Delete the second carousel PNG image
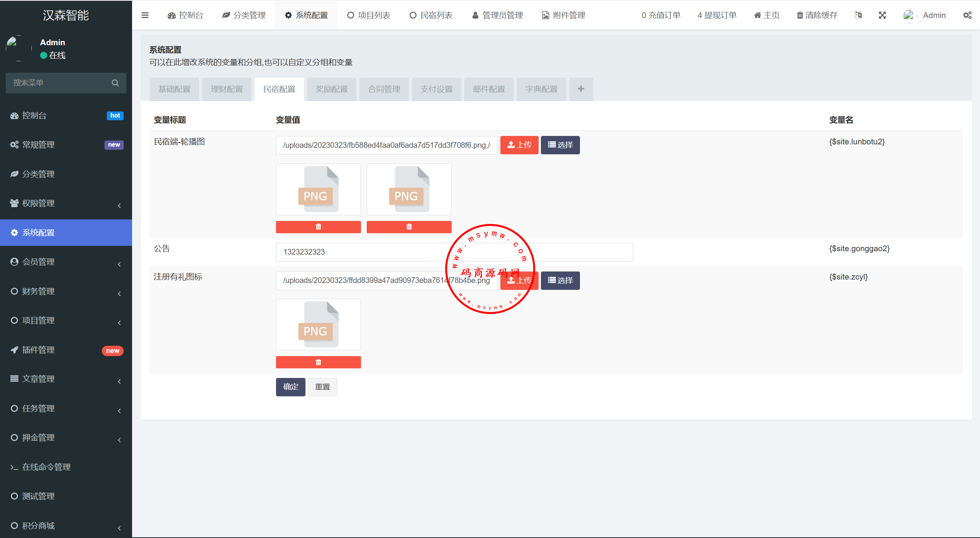This screenshot has width=980, height=538. pos(409,227)
